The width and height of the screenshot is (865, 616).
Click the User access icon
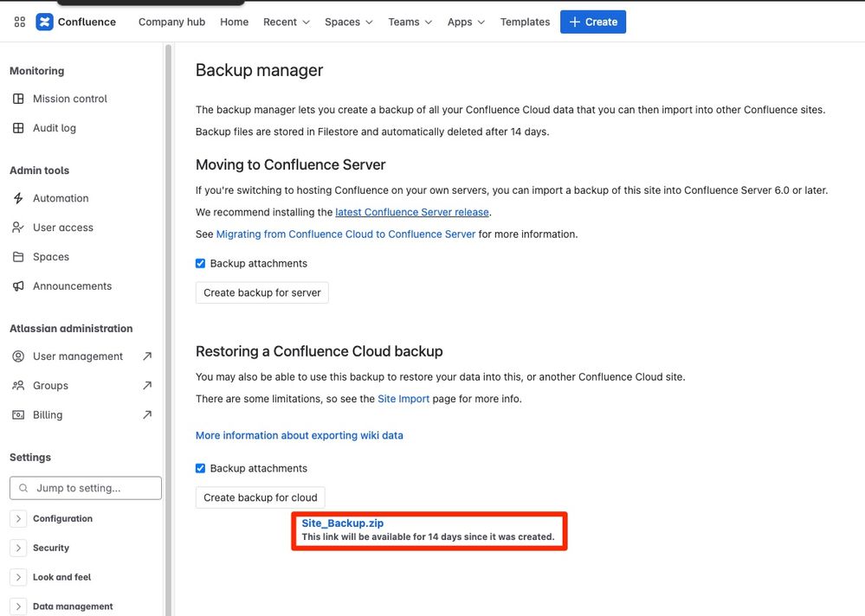[18, 228]
